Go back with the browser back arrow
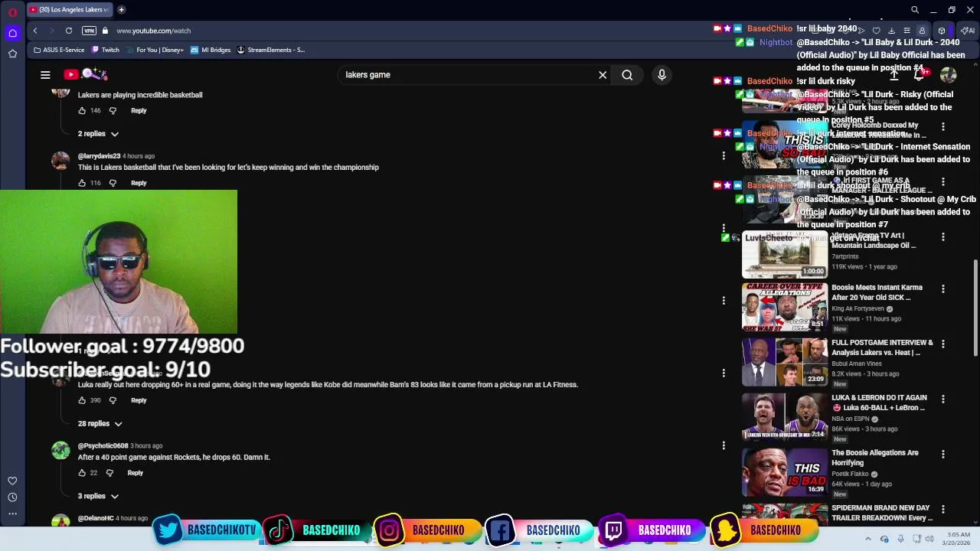This screenshot has height=551, width=980. 35,31
